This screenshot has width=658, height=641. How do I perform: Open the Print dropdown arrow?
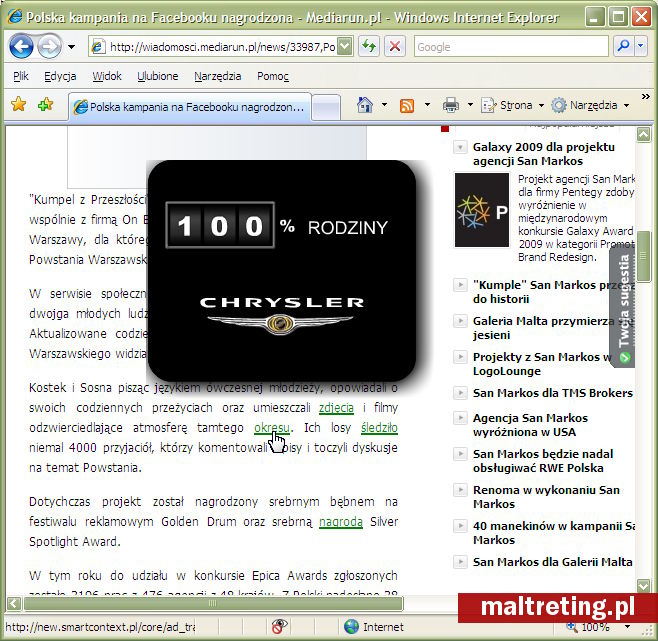click(x=470, y=105)
